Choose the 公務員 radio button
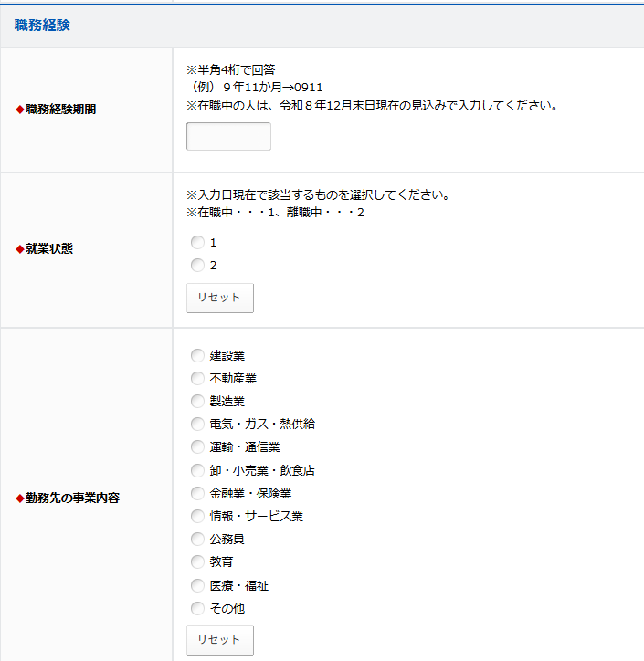The image size is (644, 661). 197,539
